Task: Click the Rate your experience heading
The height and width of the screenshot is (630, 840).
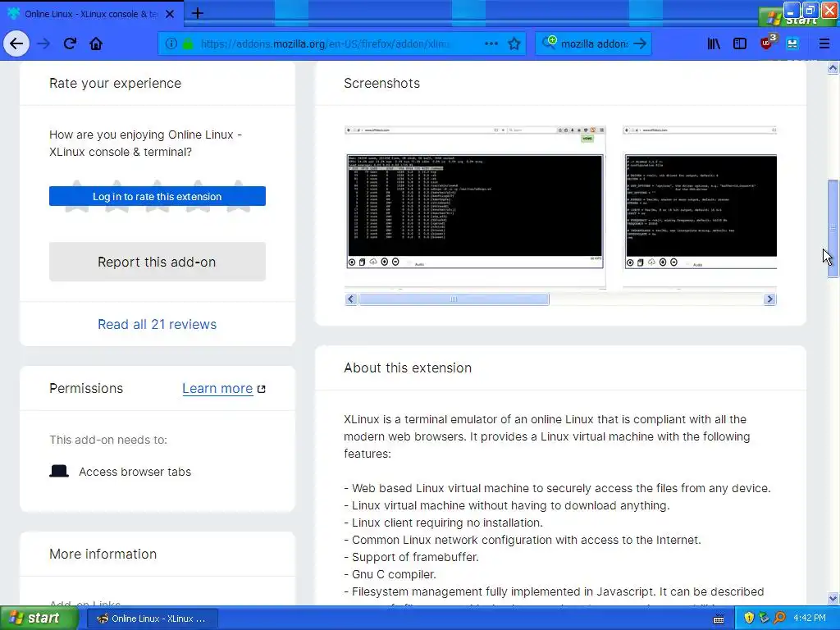Action: [115, 83]
